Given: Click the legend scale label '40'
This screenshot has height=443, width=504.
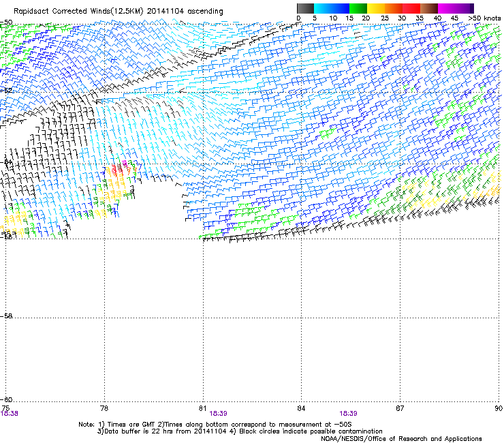Looking at the screenshot, I should (437, 18).
